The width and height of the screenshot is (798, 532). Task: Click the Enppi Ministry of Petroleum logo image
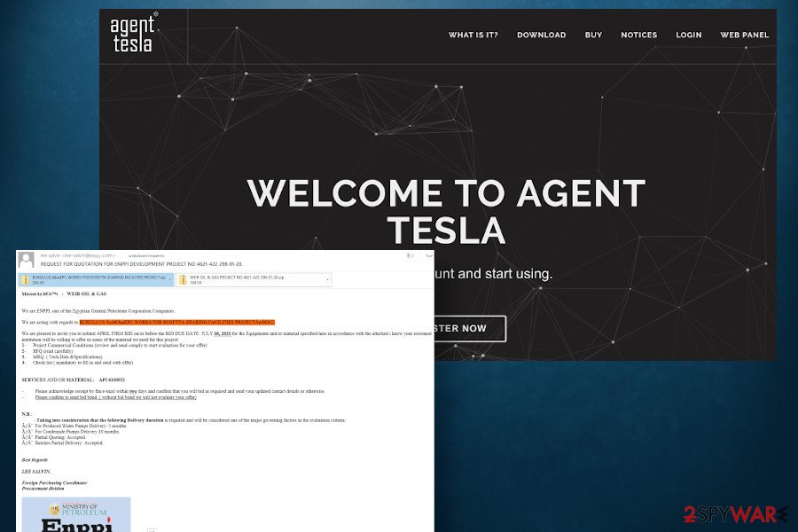[x=76, y=514]
